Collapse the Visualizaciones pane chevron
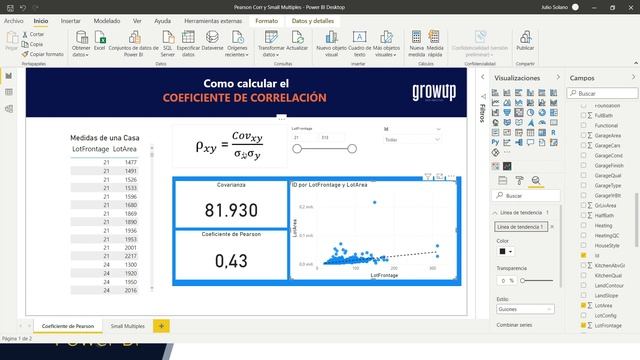Image resolution: width=640 pixels, height=360 pixels. [558, 77]
